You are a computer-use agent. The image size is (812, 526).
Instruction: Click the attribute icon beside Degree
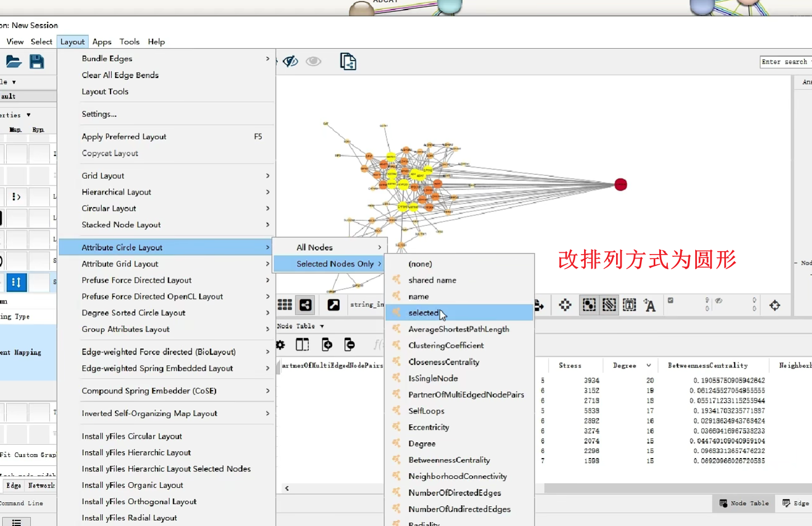396,443
